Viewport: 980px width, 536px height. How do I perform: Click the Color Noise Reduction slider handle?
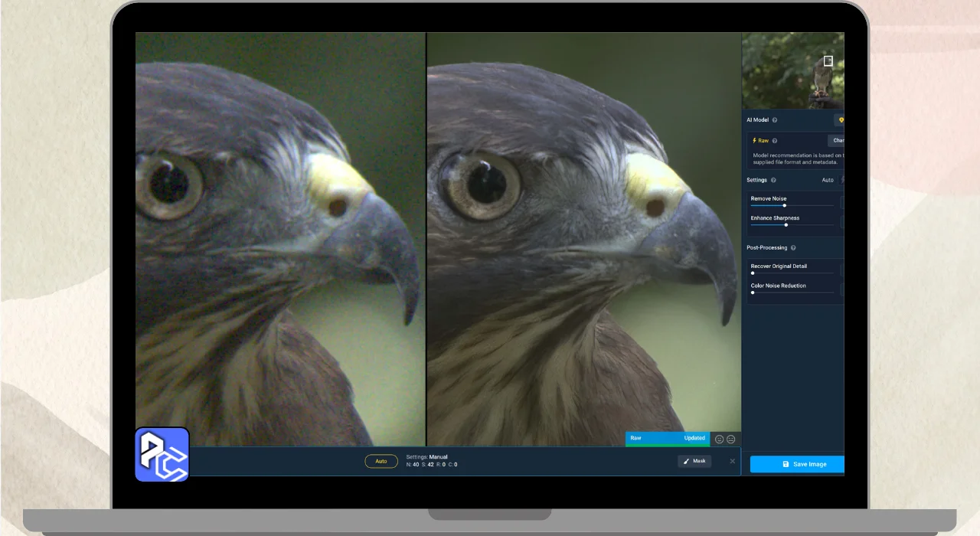(753, 293)
